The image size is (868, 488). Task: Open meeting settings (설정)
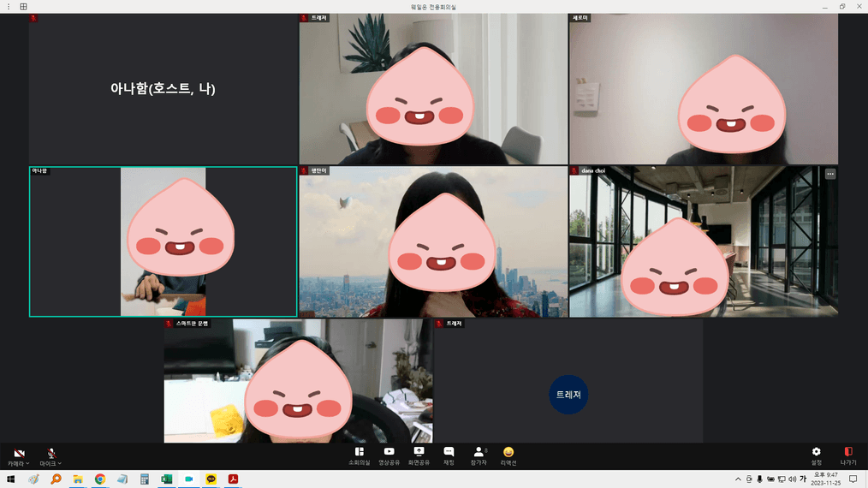816,455
